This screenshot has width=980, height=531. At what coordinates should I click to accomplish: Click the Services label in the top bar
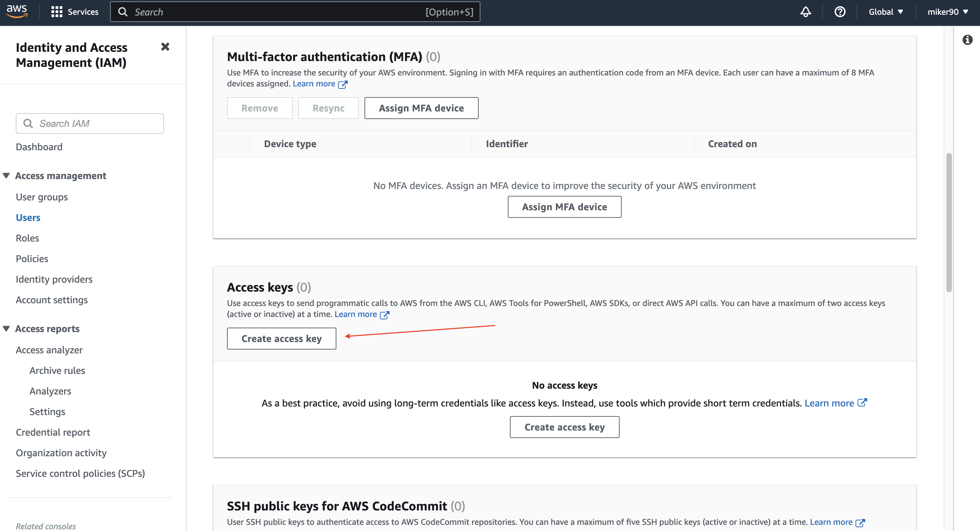(x=83, y=12)
